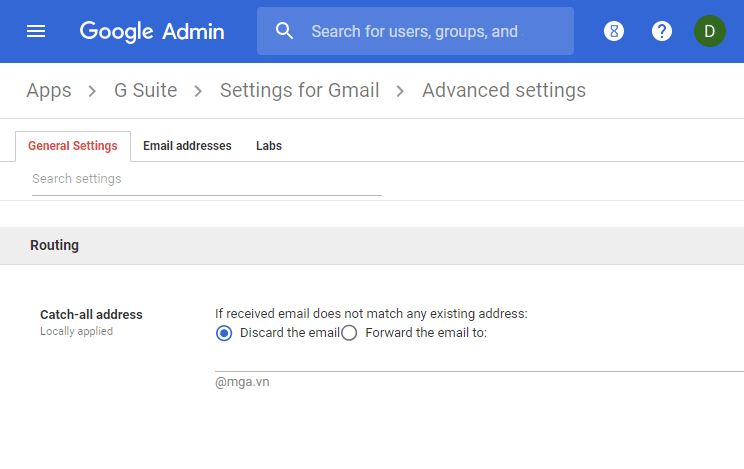Go to G Suite breadcrumb
The width and height of the screenshot is (744, 469).
pos(145,90)
